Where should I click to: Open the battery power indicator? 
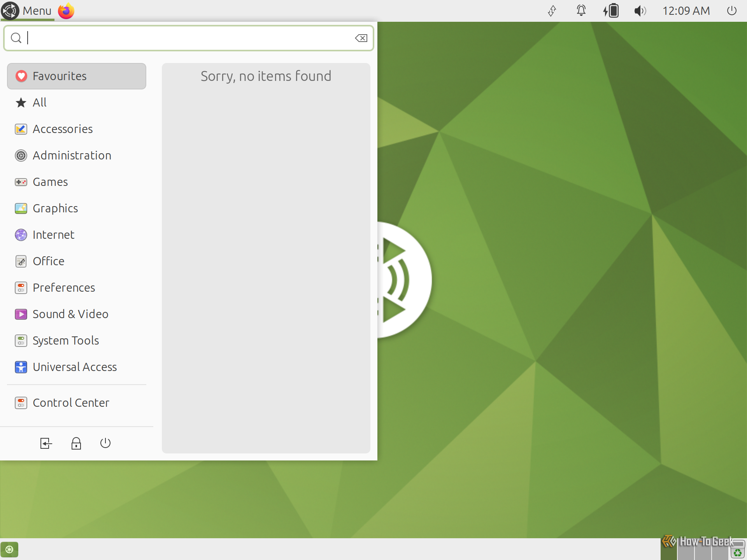point(611,11)
